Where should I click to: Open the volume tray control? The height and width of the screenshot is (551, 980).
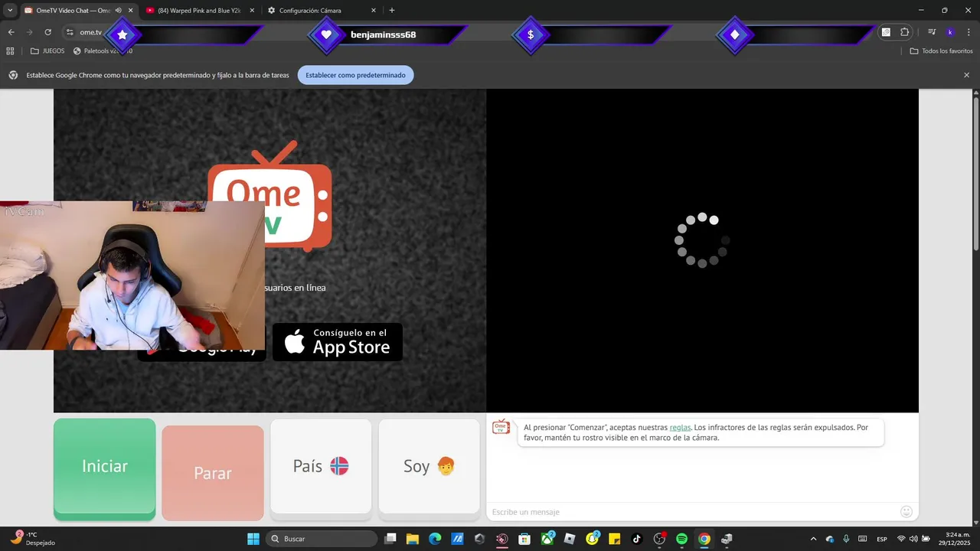click(913, 539)
